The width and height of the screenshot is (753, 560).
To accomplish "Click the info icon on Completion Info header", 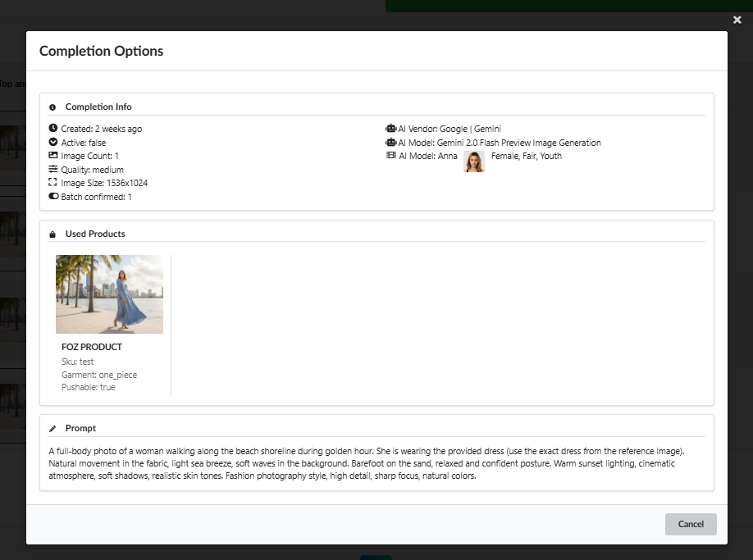I will (52, 107).
